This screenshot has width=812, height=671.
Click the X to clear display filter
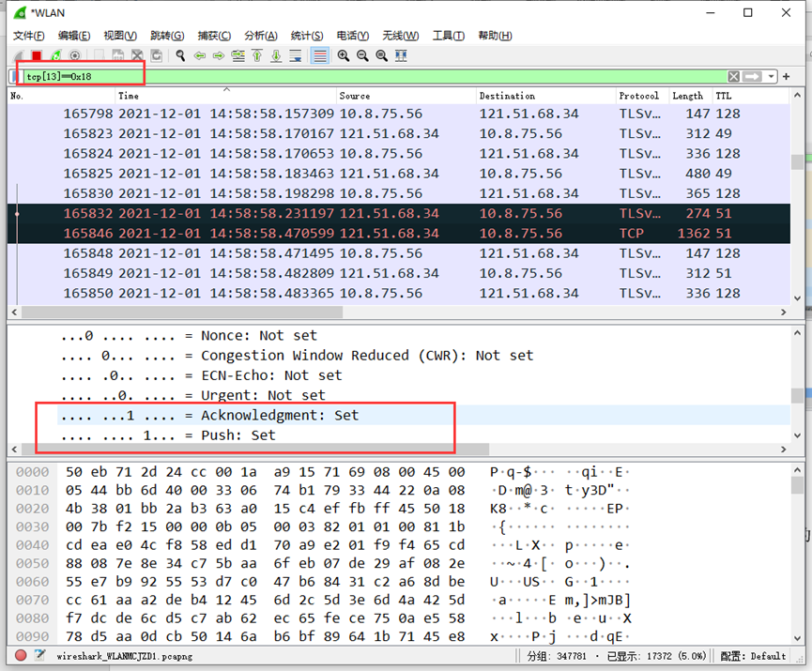(x=734, y=76)
